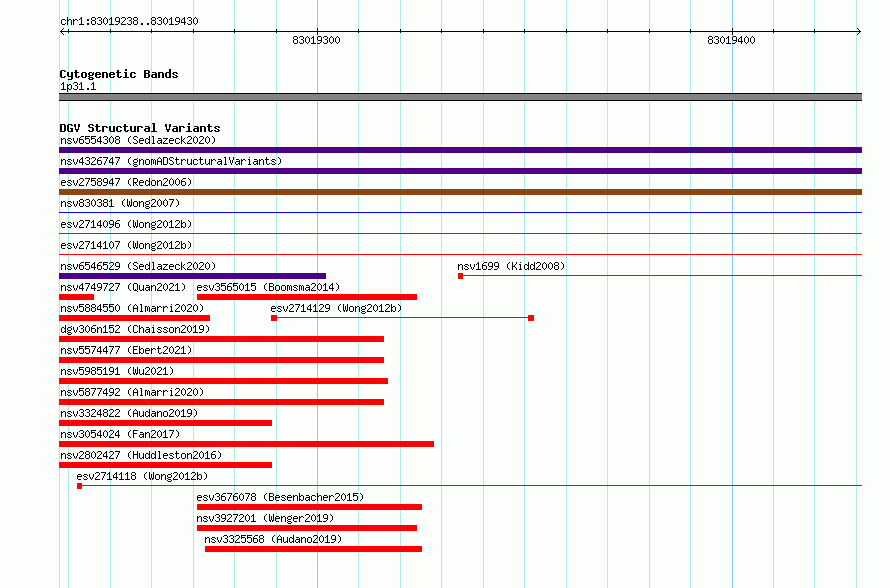Open variant nsv6546529 (Sedlazeck2020) label

click(138, 266)
